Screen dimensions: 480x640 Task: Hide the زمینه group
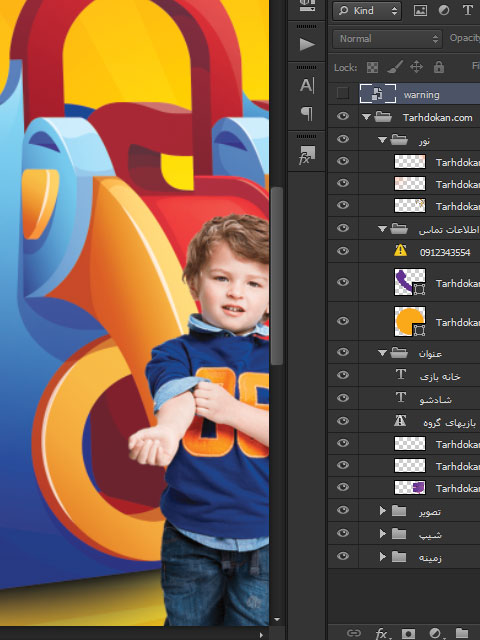[x=343, y=556]
